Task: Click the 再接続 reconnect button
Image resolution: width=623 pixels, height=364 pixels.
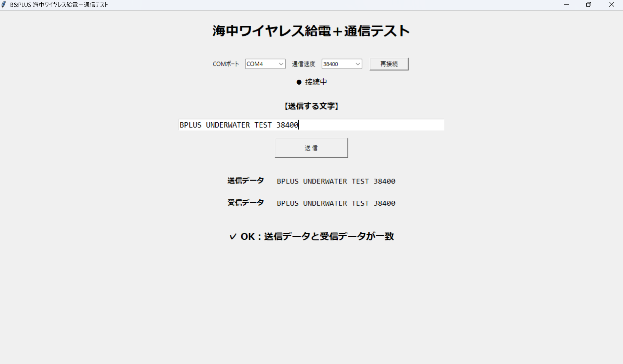Action: pyautogui.click(x=389, y=64)
